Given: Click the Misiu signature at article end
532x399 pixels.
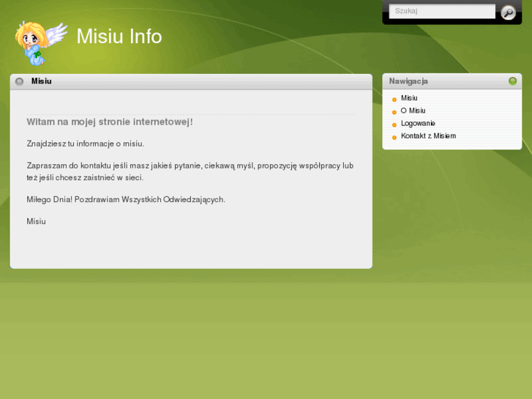Looking at the screenshot, I should pos(36,221).
